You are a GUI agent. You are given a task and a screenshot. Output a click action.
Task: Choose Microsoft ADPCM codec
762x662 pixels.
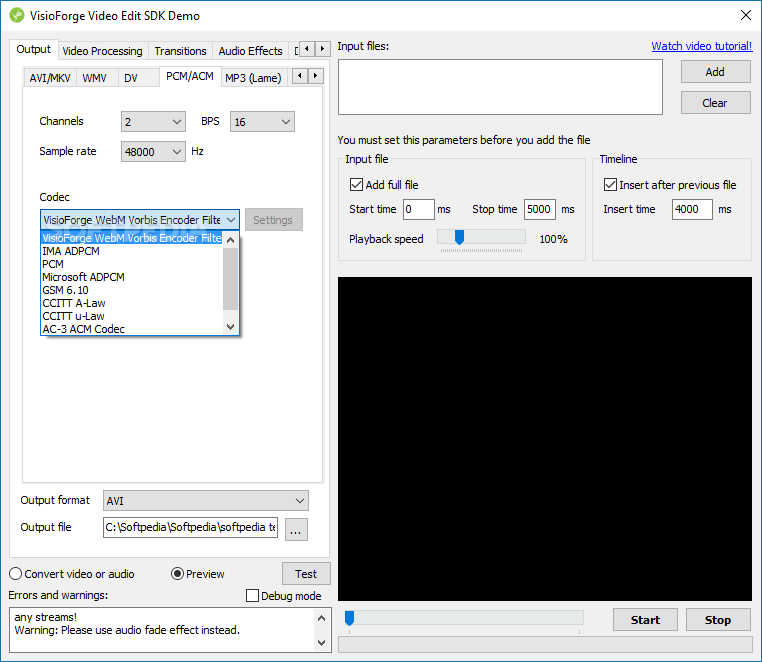[x=132, y=277]
